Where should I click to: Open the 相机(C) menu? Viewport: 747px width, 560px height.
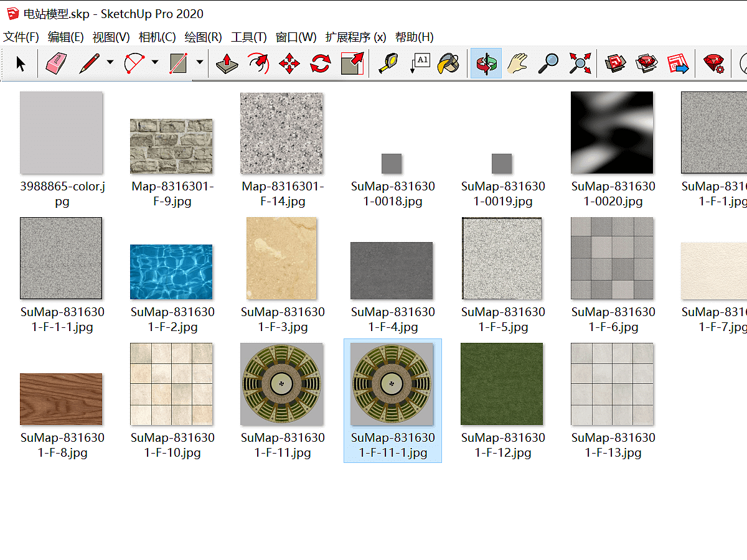[x=156, y=37]
